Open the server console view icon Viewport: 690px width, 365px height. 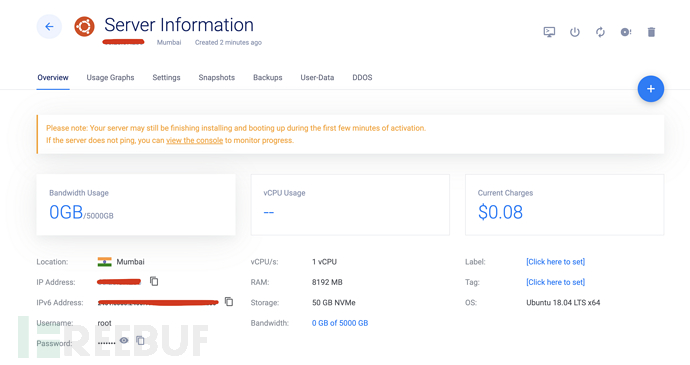[x=549, y=32]
